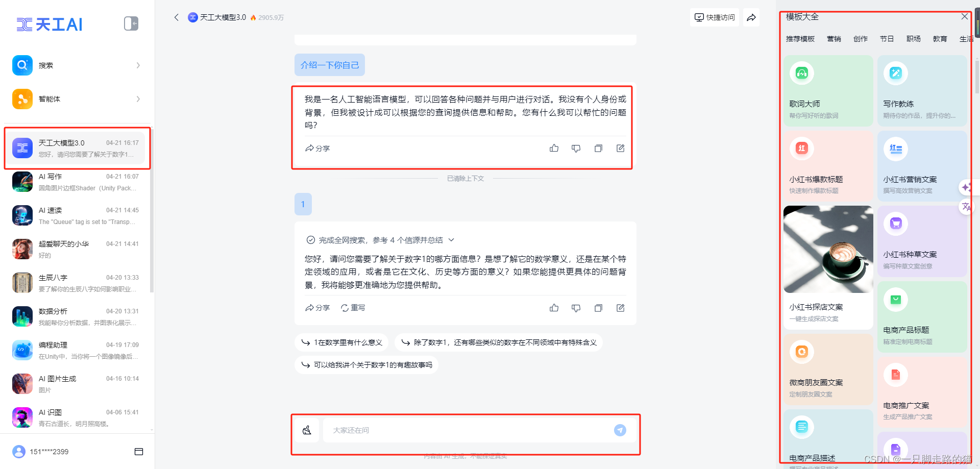This screenshot has height=469, width=980.
Task: Dislike the second answer with thumbs down
Action: click(576, 308)
